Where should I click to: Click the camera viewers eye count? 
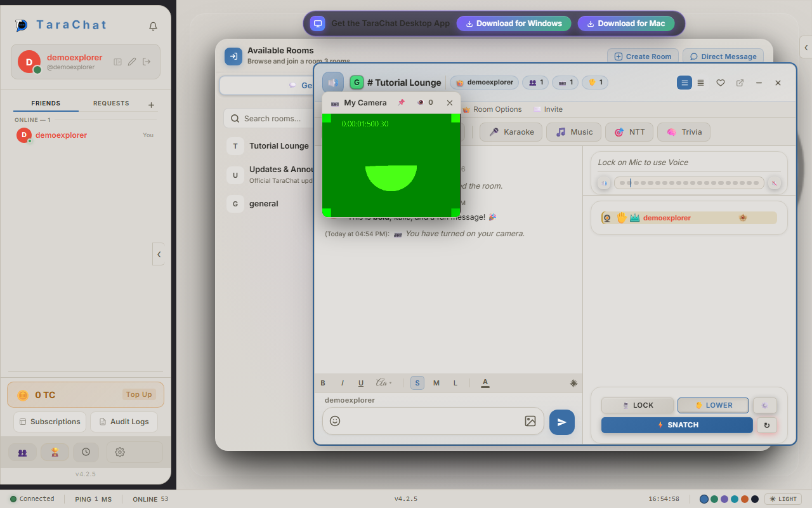[425, 103]
